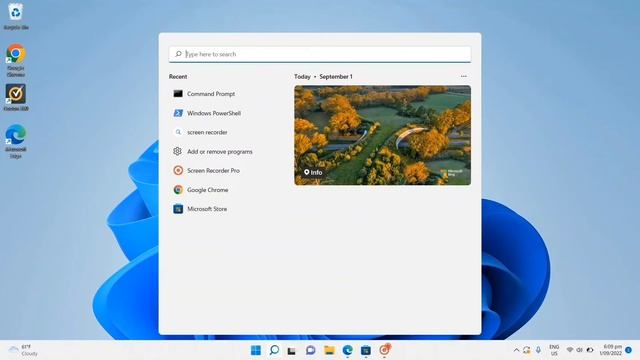This screenshot has height=360, width=640.
Task: Click the Info button on the image
Action: click(x=313, y=172)
